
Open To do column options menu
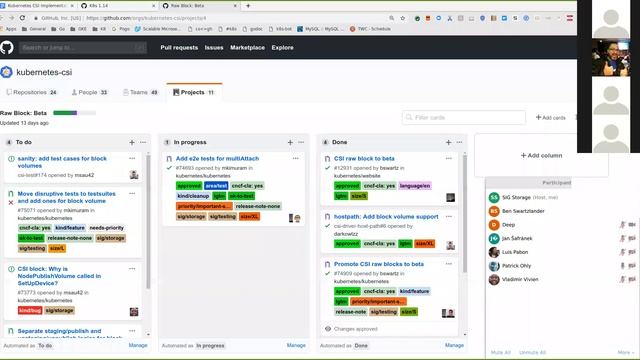[x=143, y=142]
